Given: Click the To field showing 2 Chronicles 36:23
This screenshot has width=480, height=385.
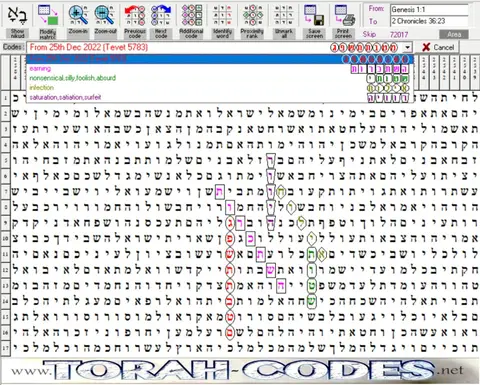Looking at the screenshot, I should pos(429,21).
